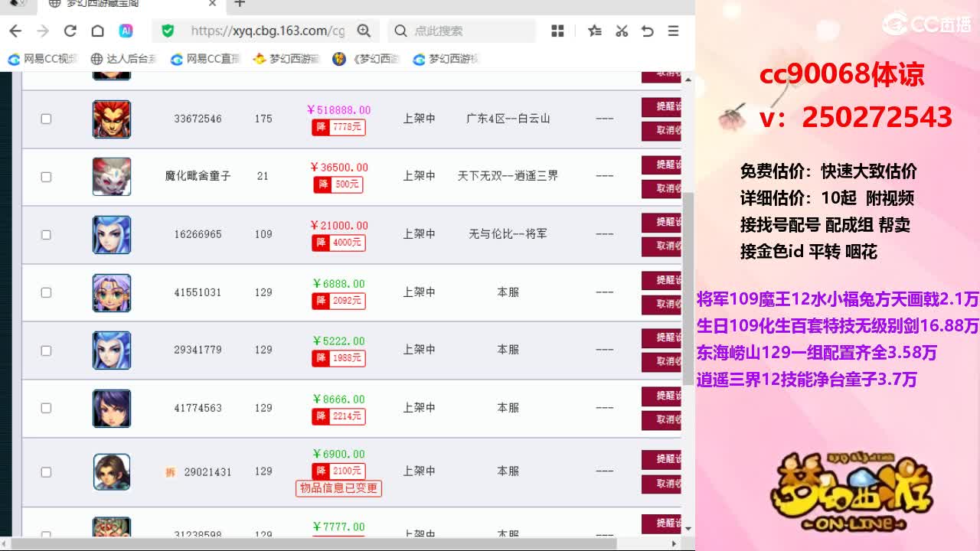980x551 pixels.
Task: Click the price drop 降 2100元 badge
Action: (x=338, y=471)
